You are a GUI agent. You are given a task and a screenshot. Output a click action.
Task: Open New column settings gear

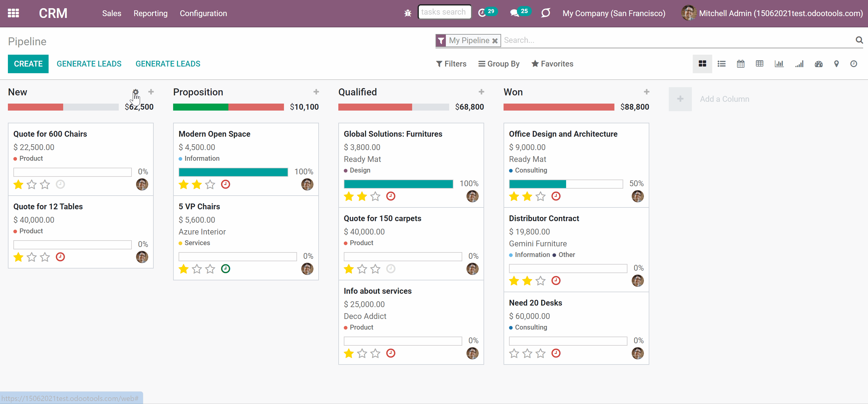(135, 92)
